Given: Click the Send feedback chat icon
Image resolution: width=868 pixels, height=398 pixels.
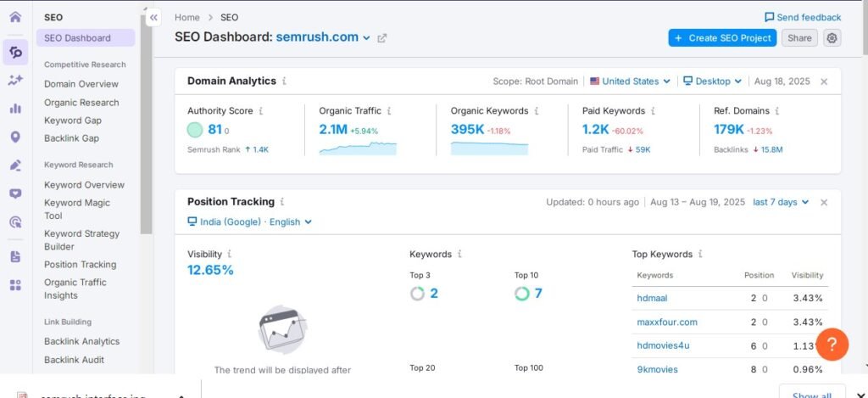Looking at the screenshot, I should click(x=769, y=17).
